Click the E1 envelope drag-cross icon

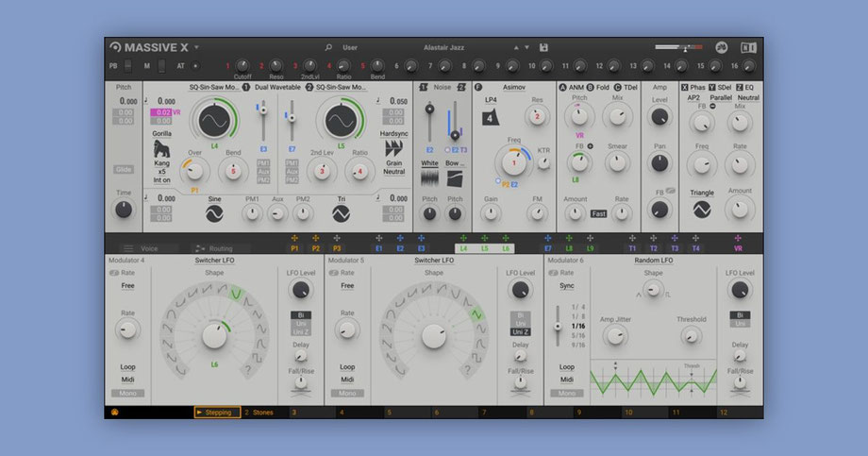[378, 238]
